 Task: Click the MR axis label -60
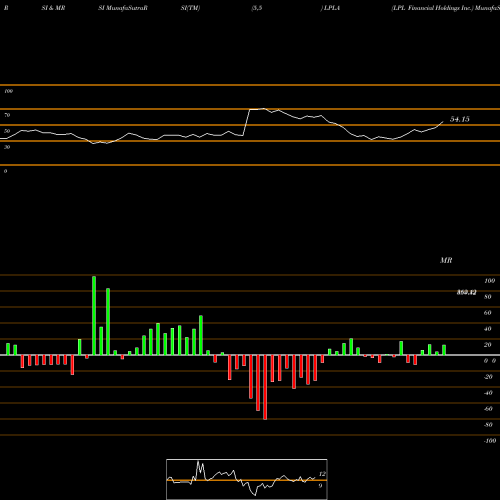pos(488,409)
